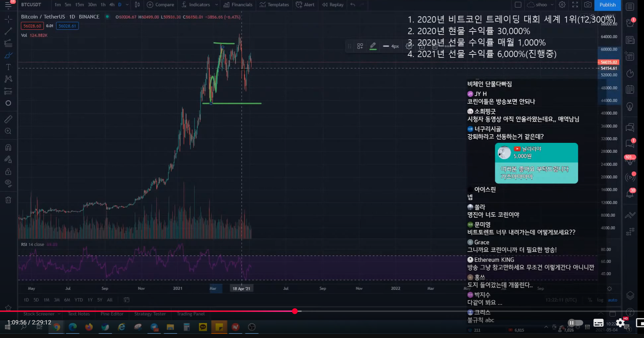
Task: Open the Indicators dialog
Action: 196,5
